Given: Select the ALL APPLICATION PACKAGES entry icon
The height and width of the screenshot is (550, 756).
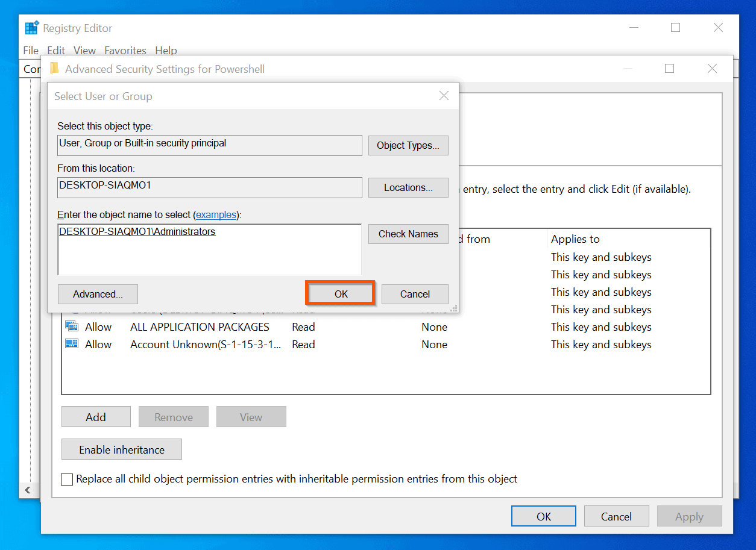Looking at the screenshot, I should pos(72,327).
